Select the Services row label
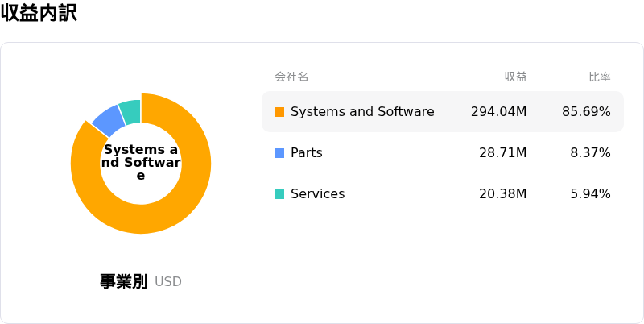Screen dimensions: 644x324 point(317,194)
